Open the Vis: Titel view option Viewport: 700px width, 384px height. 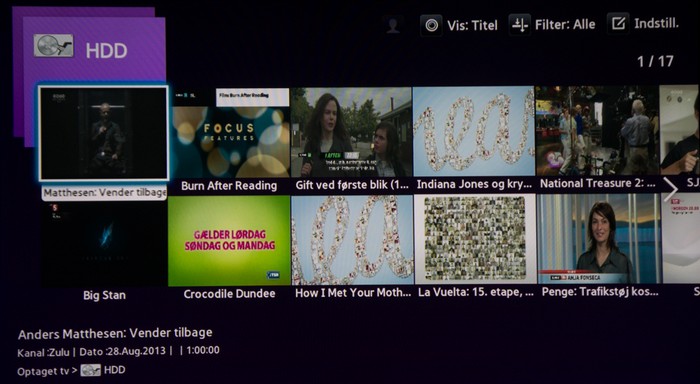(x=472, y=25)
